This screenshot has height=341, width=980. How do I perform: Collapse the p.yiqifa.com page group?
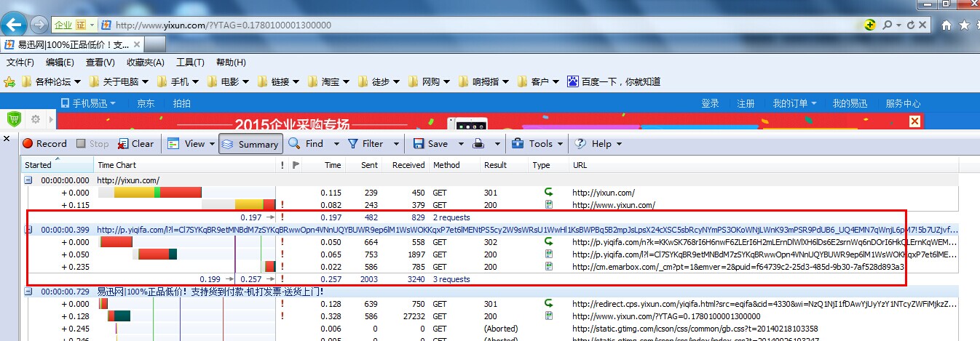tap(28, 230)
